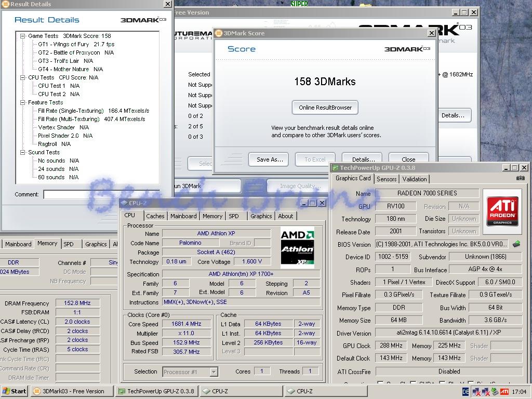Viewport: 532px width, 399px height.
Task: Open Mainboard tab in the background CPU-Z window
Action: click(18, 244)
